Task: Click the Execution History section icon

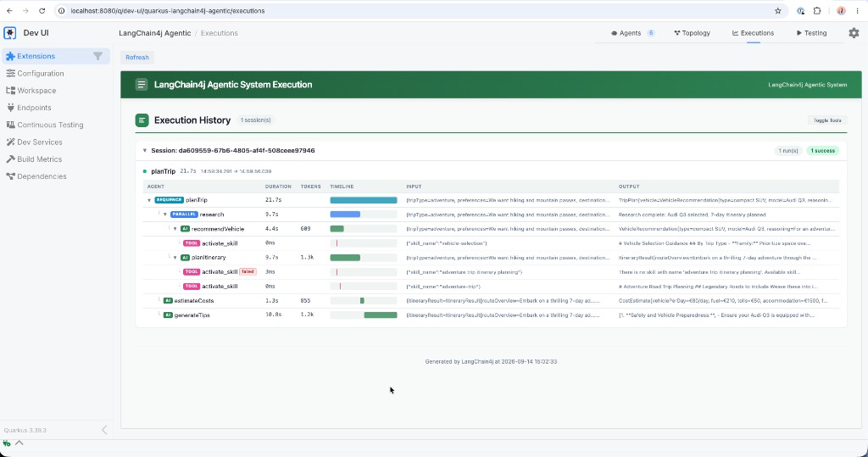Action: tap(142, 120)
